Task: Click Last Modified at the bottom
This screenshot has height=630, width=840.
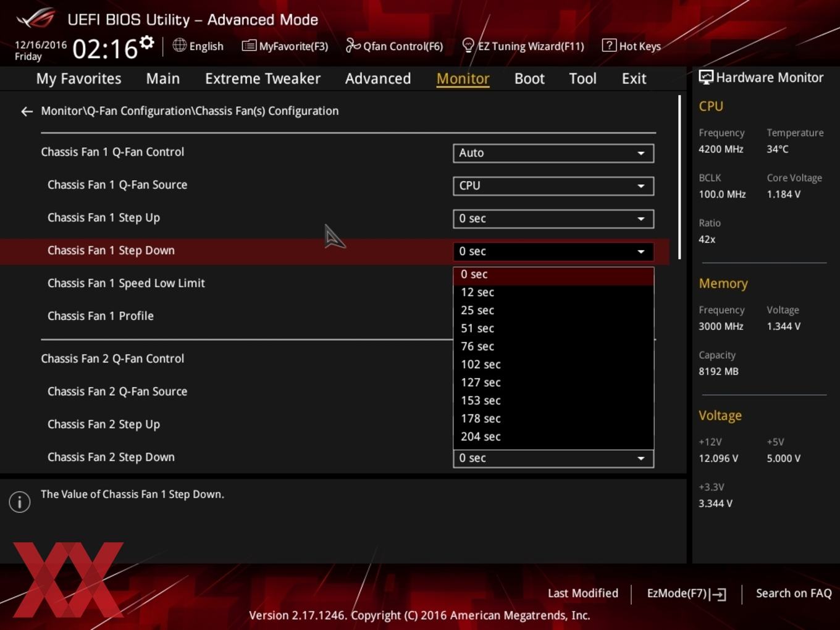Action: tap(583, 594)
